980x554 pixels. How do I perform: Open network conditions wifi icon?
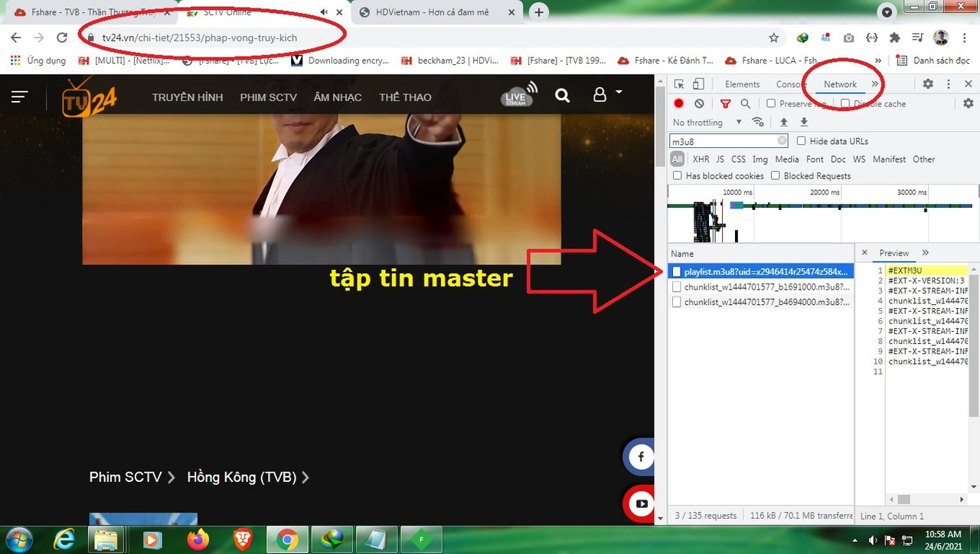click(758, 123)
